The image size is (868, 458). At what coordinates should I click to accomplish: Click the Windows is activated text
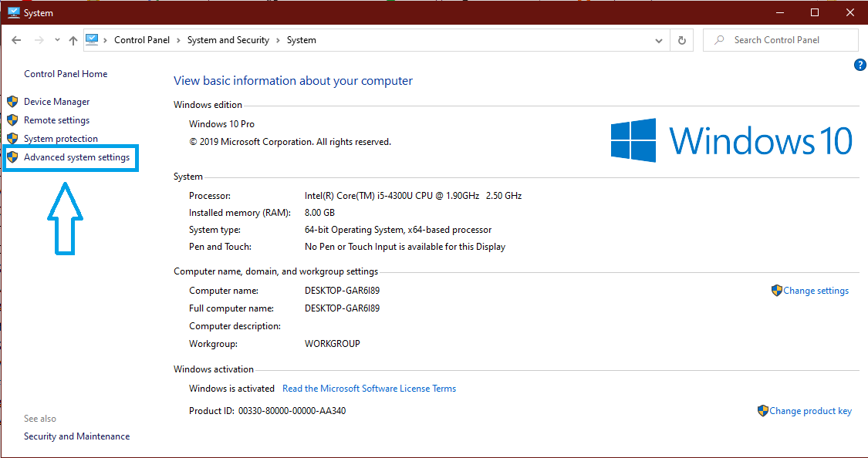point(231,389)
